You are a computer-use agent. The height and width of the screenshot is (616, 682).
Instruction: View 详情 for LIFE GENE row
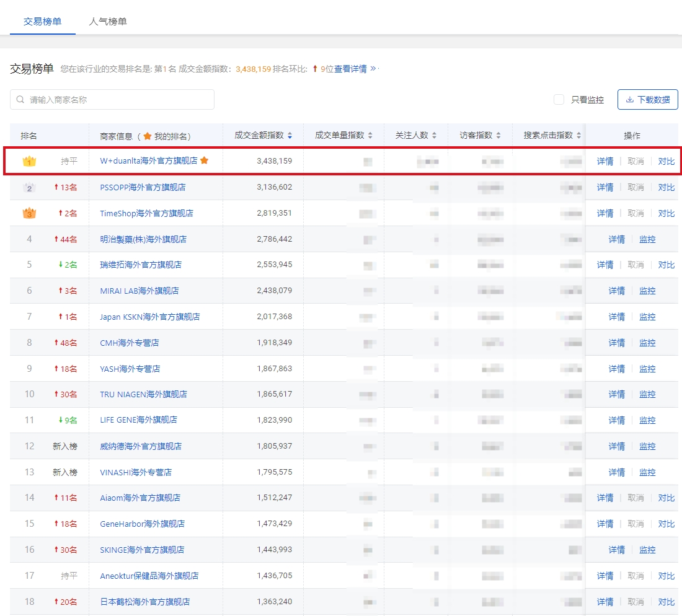click(x=617, y=420)
